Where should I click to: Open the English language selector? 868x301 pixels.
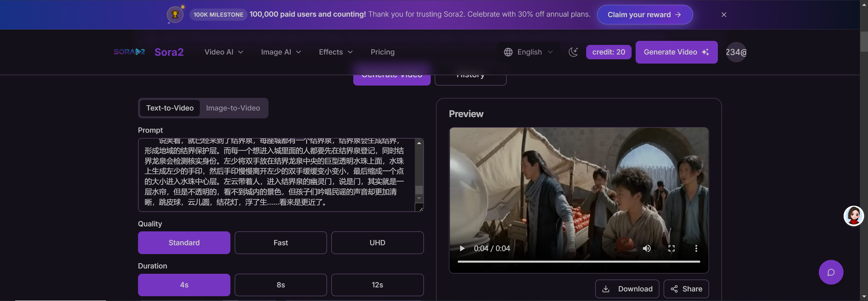(528, 52)
